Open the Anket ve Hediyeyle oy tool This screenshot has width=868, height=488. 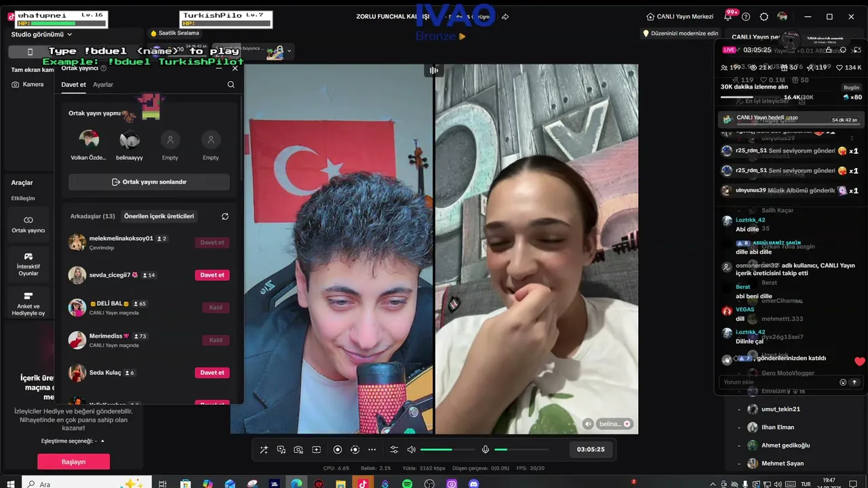[x=28, y=304]
